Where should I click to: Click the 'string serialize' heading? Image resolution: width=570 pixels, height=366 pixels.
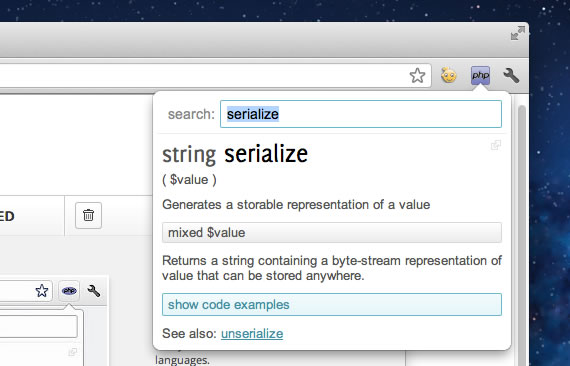coord(235,154)
